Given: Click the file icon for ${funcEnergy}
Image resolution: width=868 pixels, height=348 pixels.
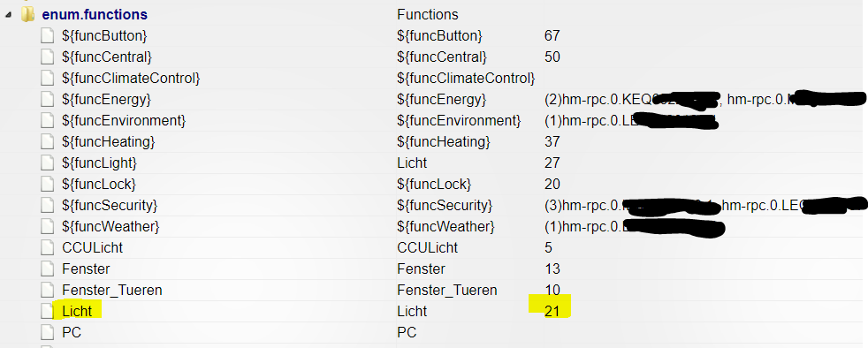Looking at the screenshot, I should [x=48, y=100].
